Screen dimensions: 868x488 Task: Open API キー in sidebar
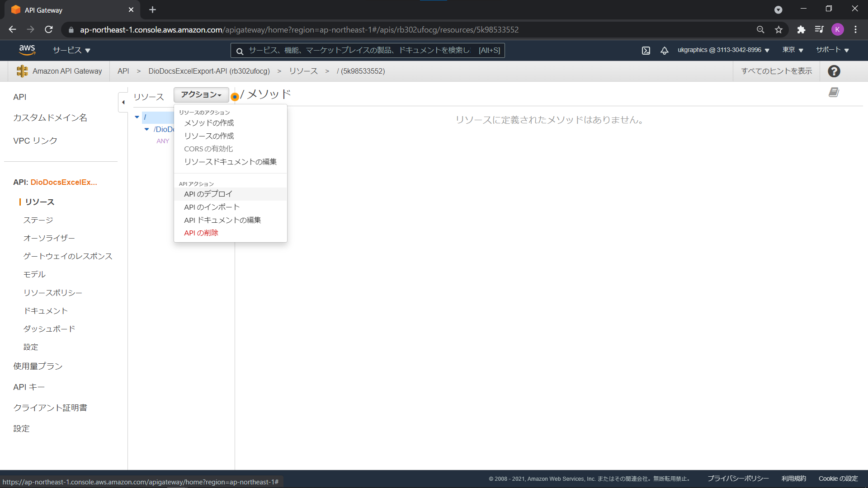pos(29,387)
